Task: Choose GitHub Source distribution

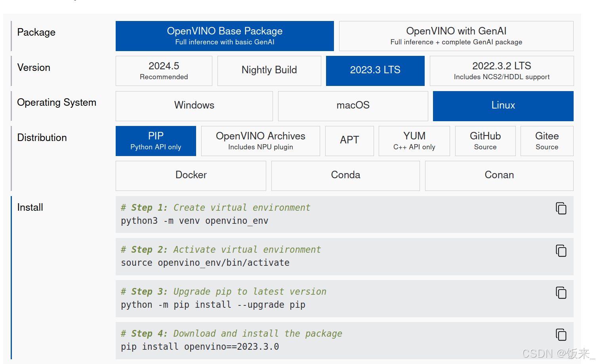Action: click(x=485, y=141)
